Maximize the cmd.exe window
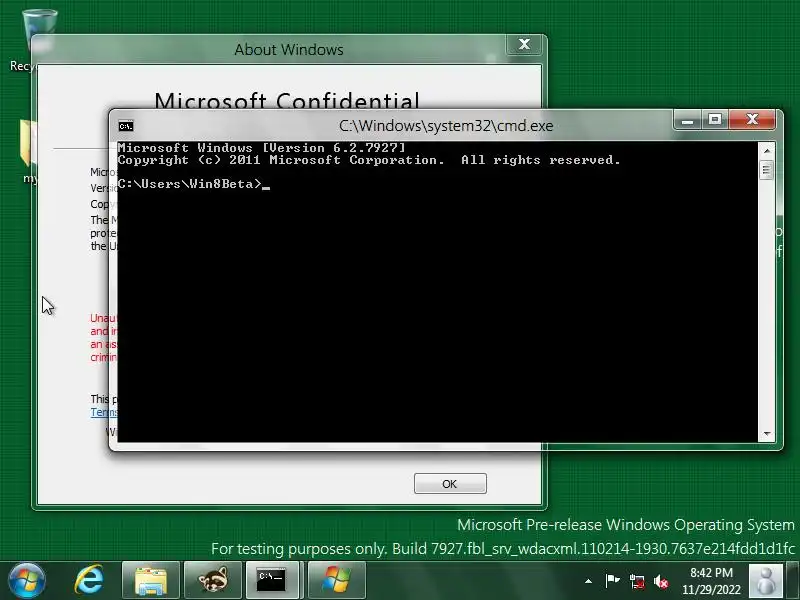The image size is (800, 600). (x=715, y=120)
